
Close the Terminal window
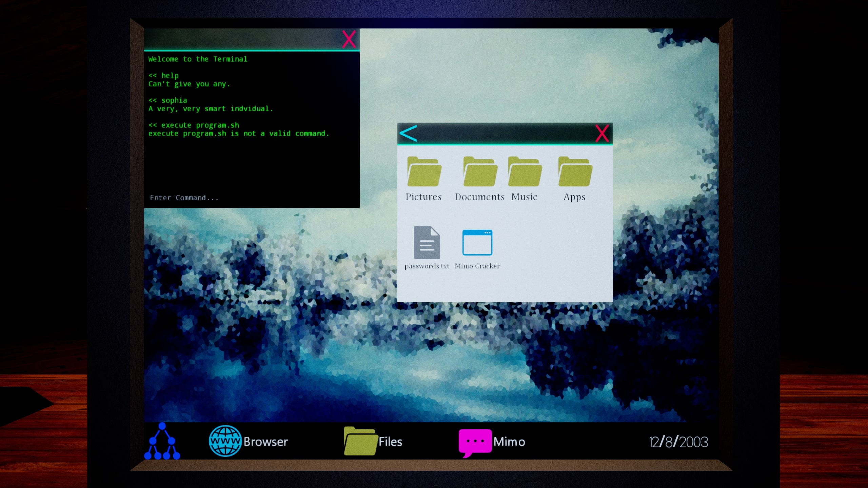349,39
